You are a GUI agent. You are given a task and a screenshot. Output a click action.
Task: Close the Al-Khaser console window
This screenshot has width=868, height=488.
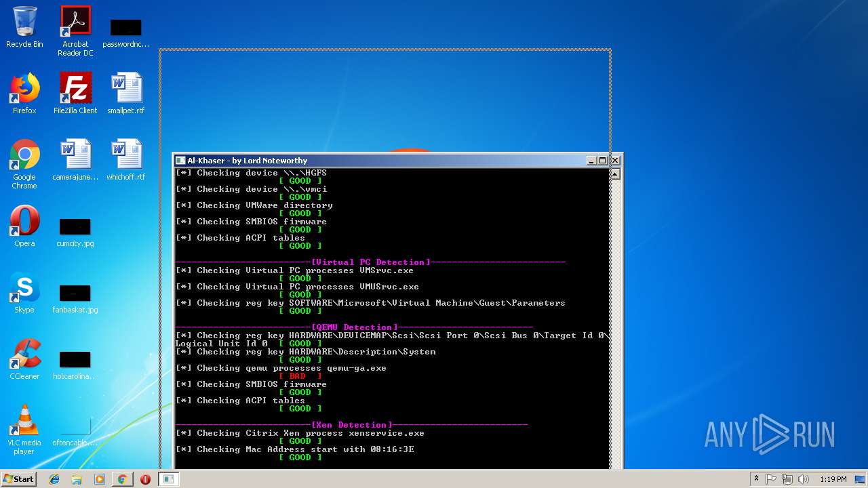click(615, 161)
